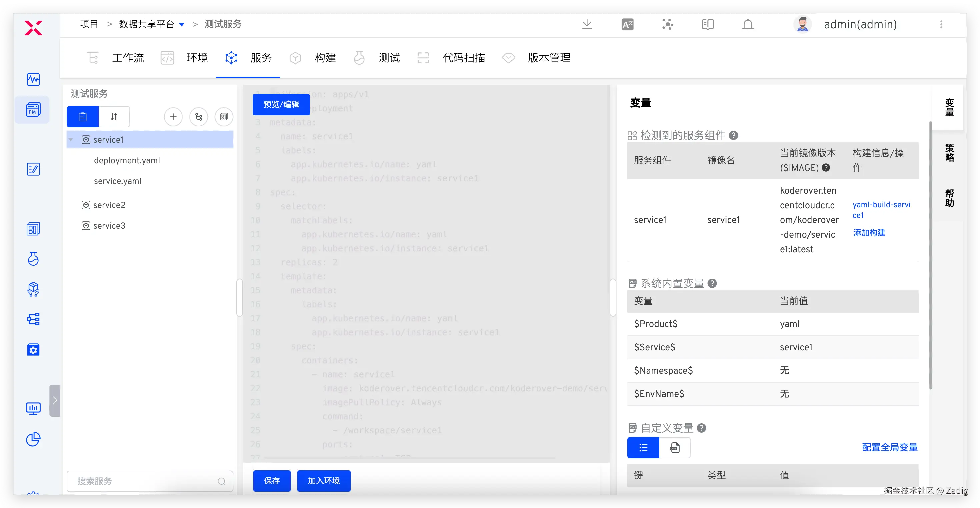This screenshot has width=980, height=508.
Task: Open the language translation icon
Action: (x=627, y=24)
